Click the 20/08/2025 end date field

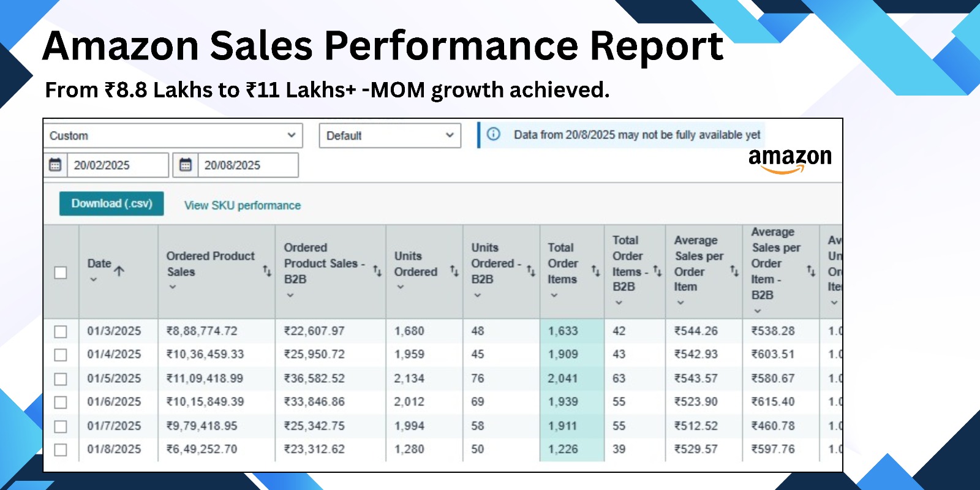pyautogui.click(x=247, y=165)
